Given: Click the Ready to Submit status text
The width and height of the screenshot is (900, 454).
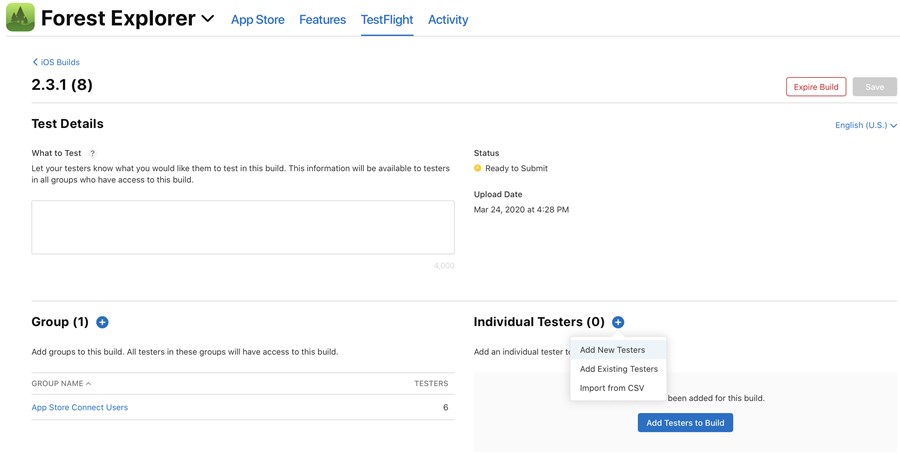Looking at the screenshot, I should point(517,168).
